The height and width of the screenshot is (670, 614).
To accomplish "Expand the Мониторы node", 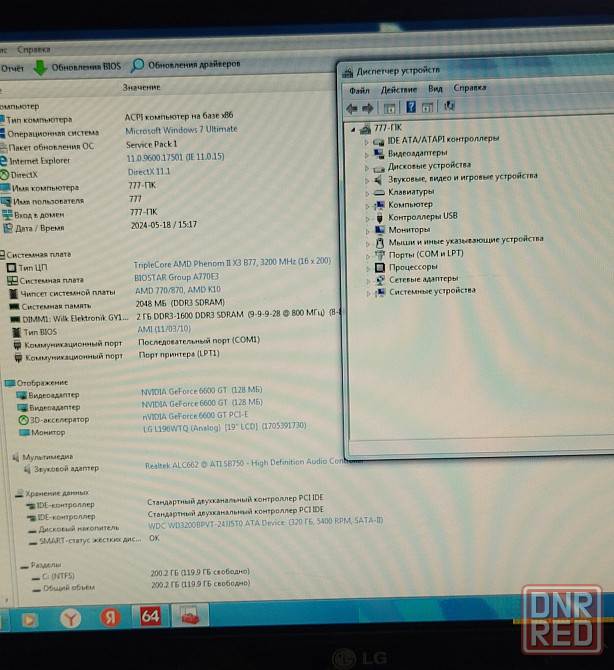I will pos(367,232).
